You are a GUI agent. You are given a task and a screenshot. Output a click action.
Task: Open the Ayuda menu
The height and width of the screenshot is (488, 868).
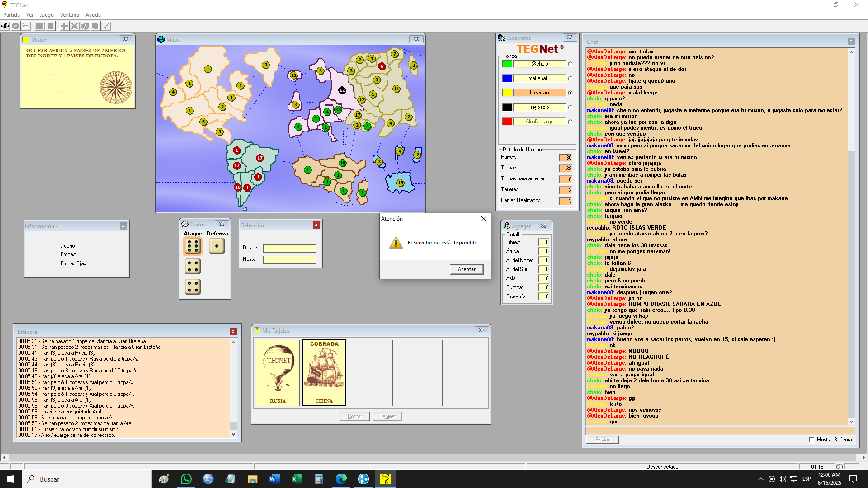pos(93,15)
